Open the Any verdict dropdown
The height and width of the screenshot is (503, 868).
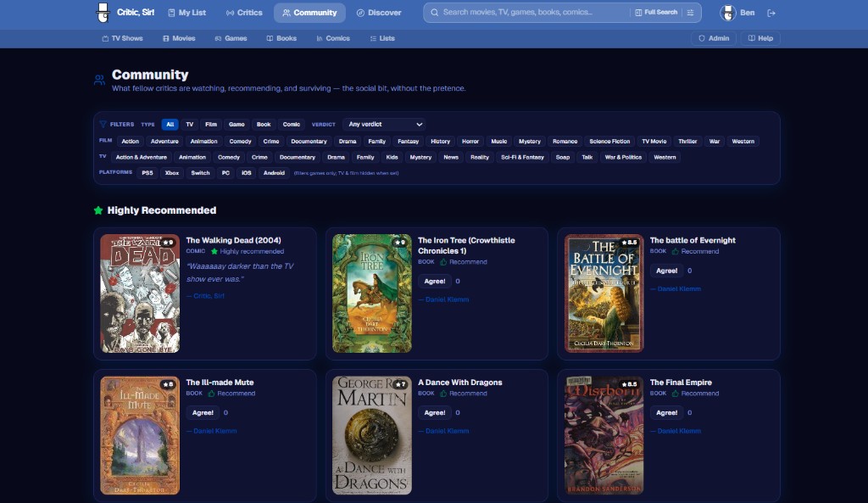384,125
